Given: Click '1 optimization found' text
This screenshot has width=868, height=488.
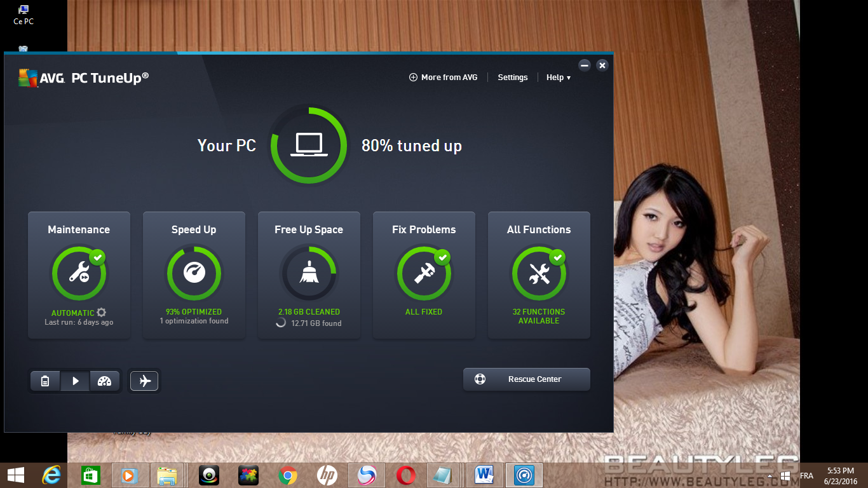Looking at the screenshot, I should pyautogui.click(x=194, y=321).
